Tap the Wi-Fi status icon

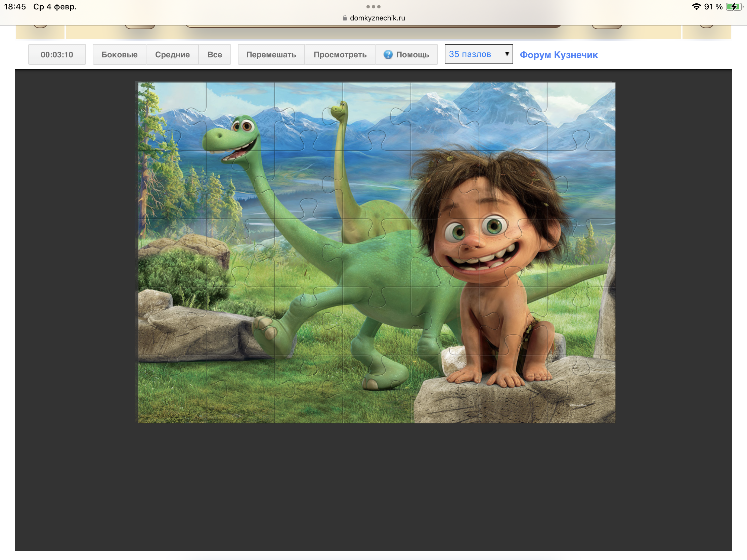696,6
